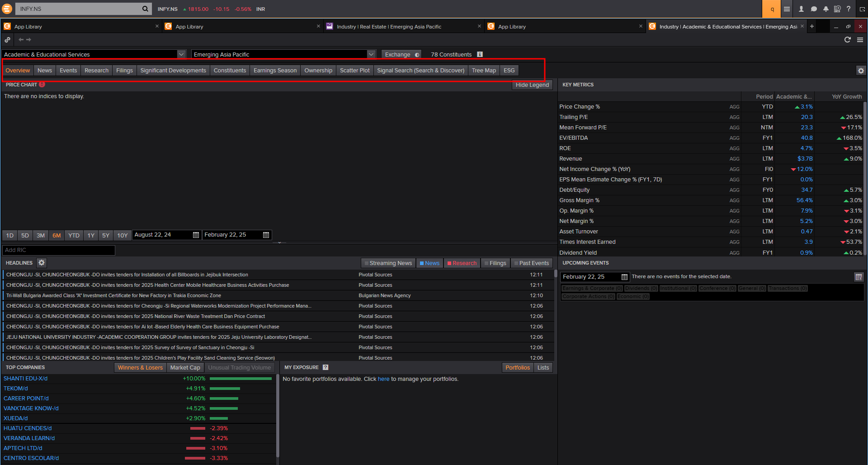The height and width of the screenshot is (465, 868).
Task: Switch to the Constituents tab
Action: click(x=230, y=71)
